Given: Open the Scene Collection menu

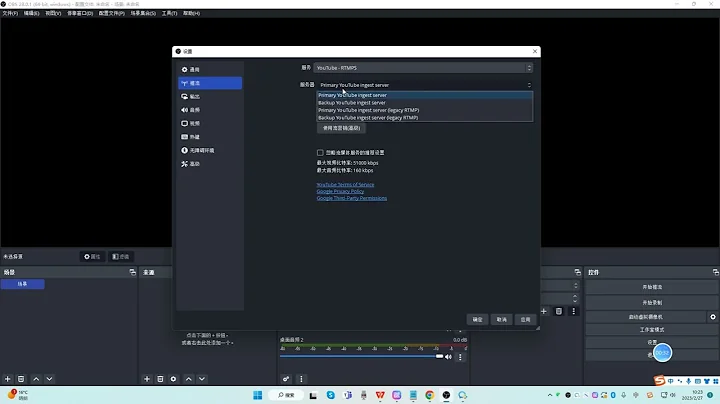Looking at the screenshot, I should (x=143, y=13).
